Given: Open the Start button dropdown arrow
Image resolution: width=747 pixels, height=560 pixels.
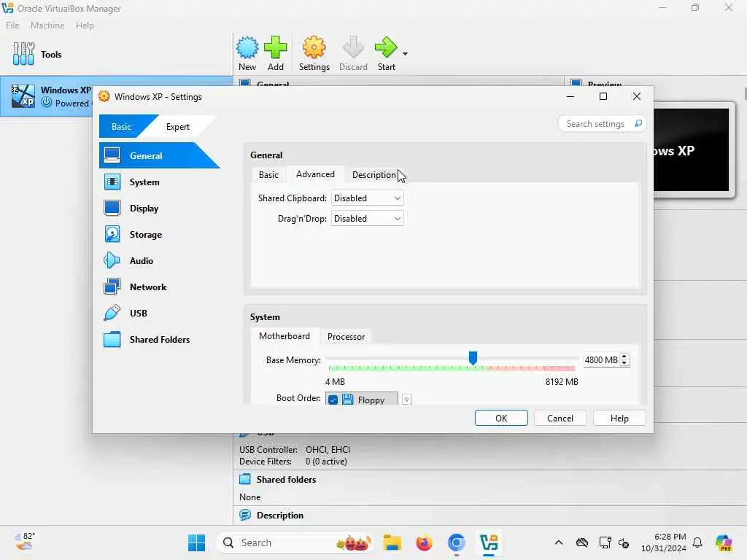Looking at the screenshot, I should point(405,54).
